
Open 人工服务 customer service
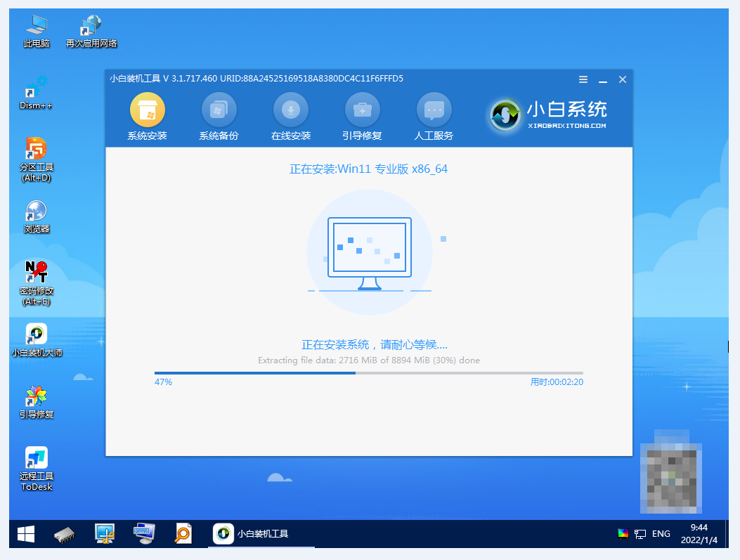(x=434, y=110)
